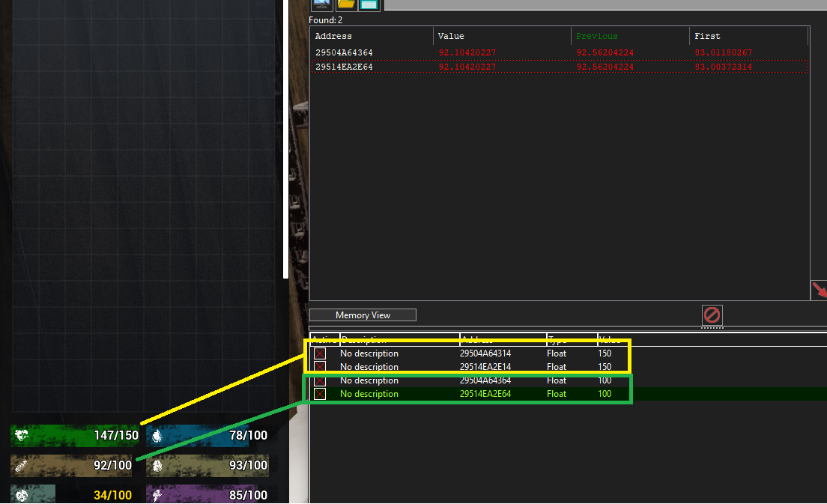The height and width of the screenshot is (504, 827).
Task: Select found address 29514EA2E64 in results list
Action: pyautogui.click(x=344, y=67)
